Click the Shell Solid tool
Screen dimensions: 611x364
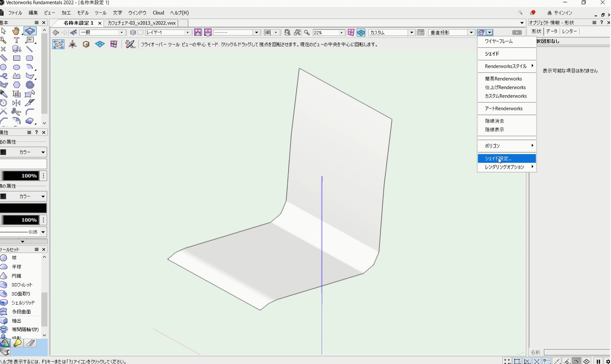[x=23, y=303]
